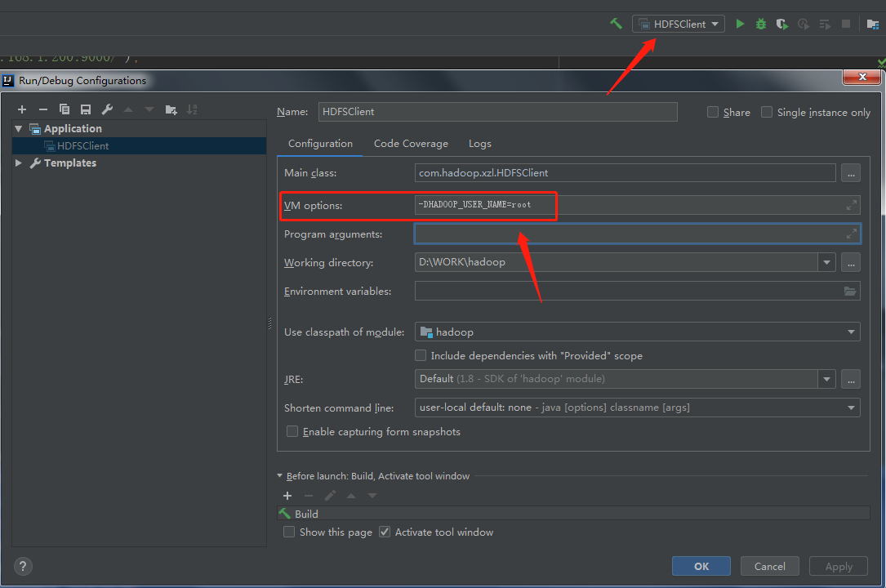Browse JRE with ellipsis button
The height and width of the screenshot is (588, 886).
(850, 378)
